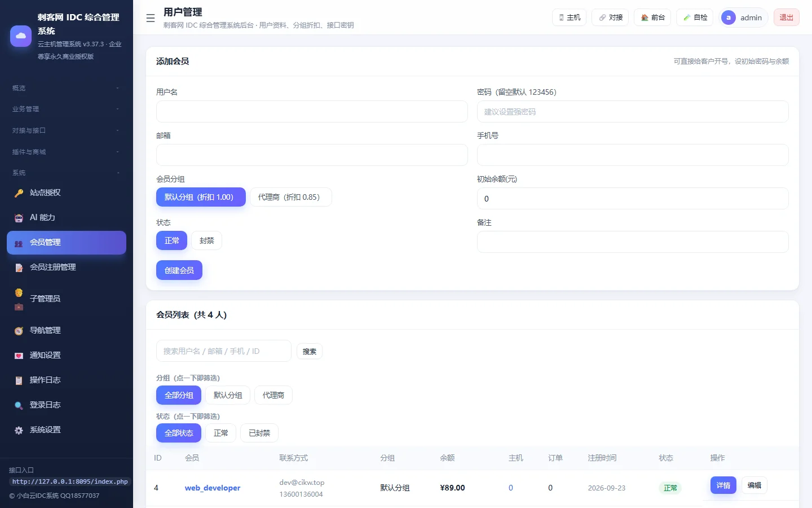Set new member status to 封禁

206,240
